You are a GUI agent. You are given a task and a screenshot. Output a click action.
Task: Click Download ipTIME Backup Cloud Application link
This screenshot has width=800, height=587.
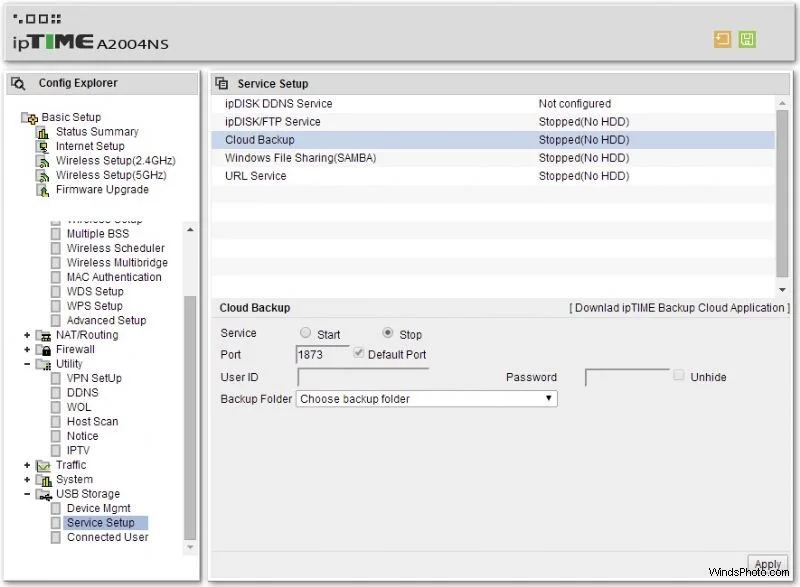(680, 308)
